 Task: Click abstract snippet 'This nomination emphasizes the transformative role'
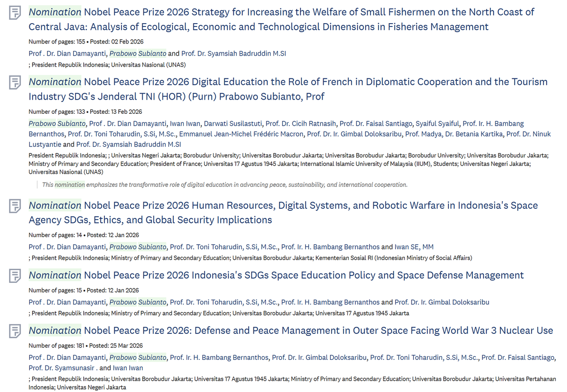coord(224,185)
